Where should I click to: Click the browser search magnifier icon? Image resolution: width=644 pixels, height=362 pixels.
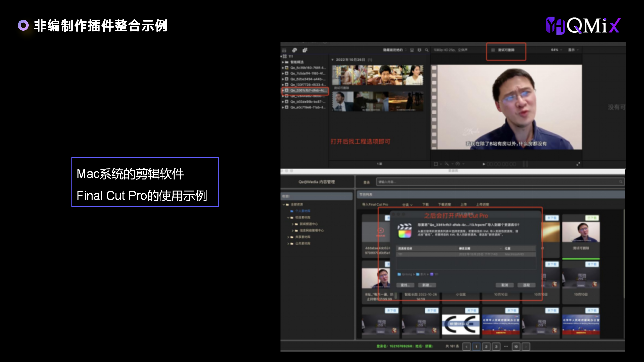(x=427, y=50)
